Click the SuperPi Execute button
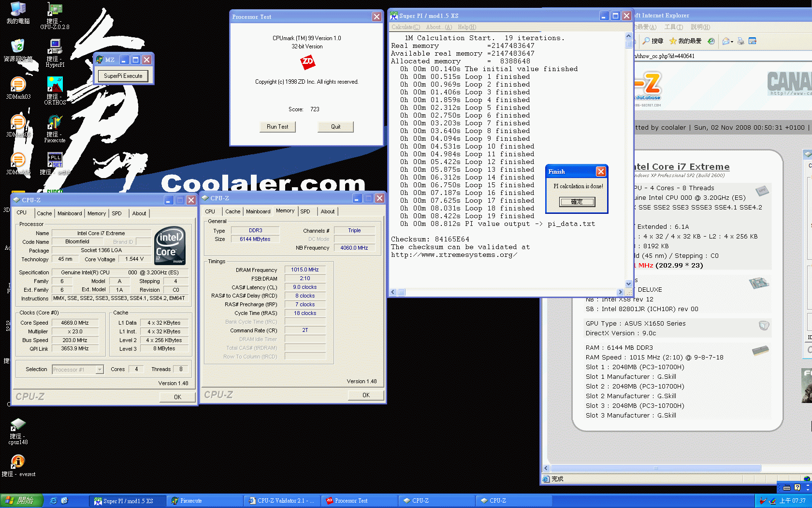This screenshot has height=508, width=812. (123, 76)
